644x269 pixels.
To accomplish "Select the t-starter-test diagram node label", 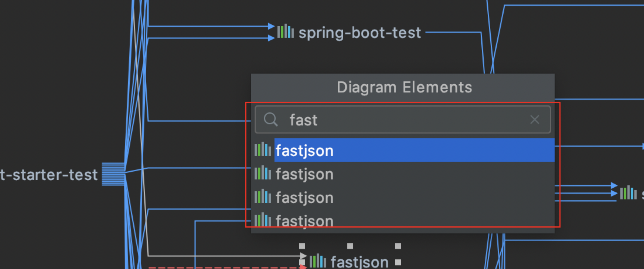I will pos(49,175).
